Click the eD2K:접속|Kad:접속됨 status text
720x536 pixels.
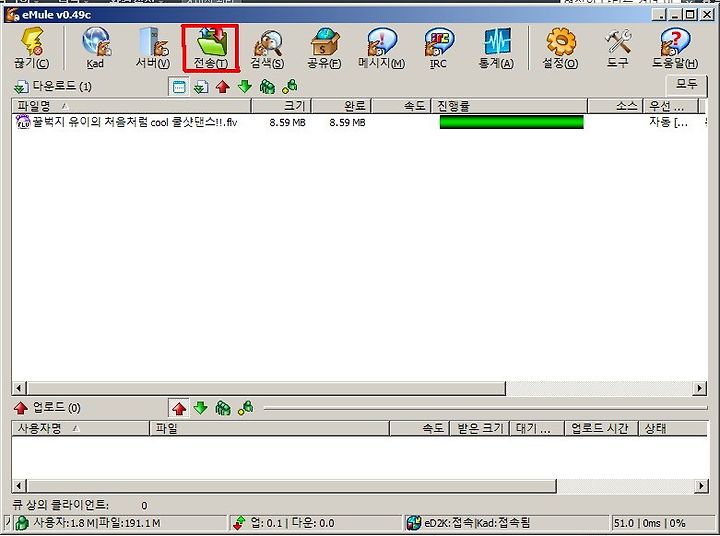[x=477, y=523]
